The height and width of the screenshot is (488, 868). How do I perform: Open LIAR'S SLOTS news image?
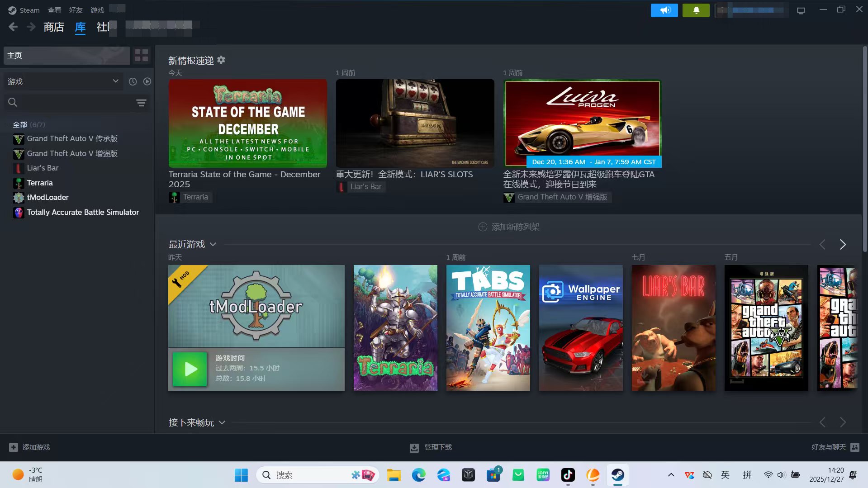[415, 123]
